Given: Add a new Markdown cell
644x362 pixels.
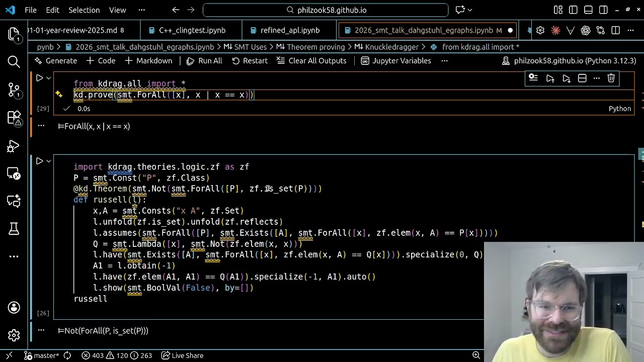Looking at the screenshot, I should pos(148,60).
